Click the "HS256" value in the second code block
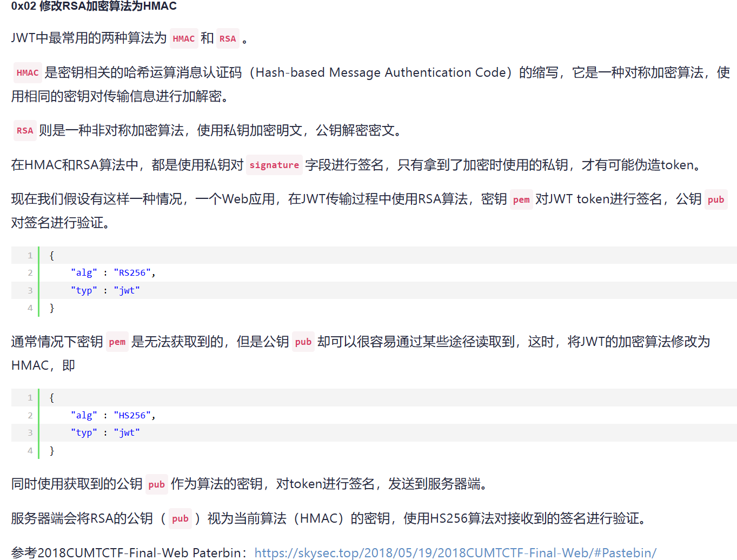 click(x=132, y=415)
